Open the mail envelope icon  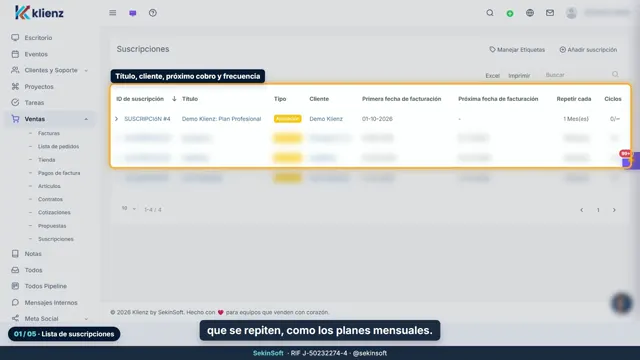[550, 13]
